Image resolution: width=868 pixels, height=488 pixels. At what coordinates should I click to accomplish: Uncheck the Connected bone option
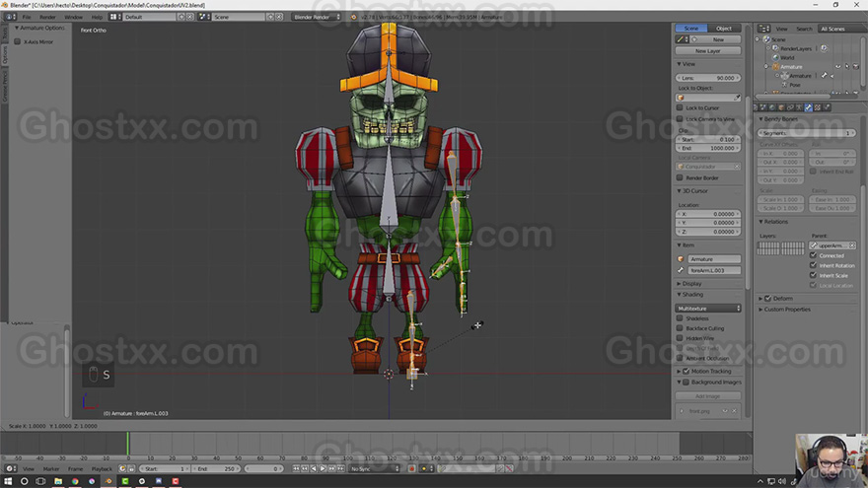[x=813, y=255]
